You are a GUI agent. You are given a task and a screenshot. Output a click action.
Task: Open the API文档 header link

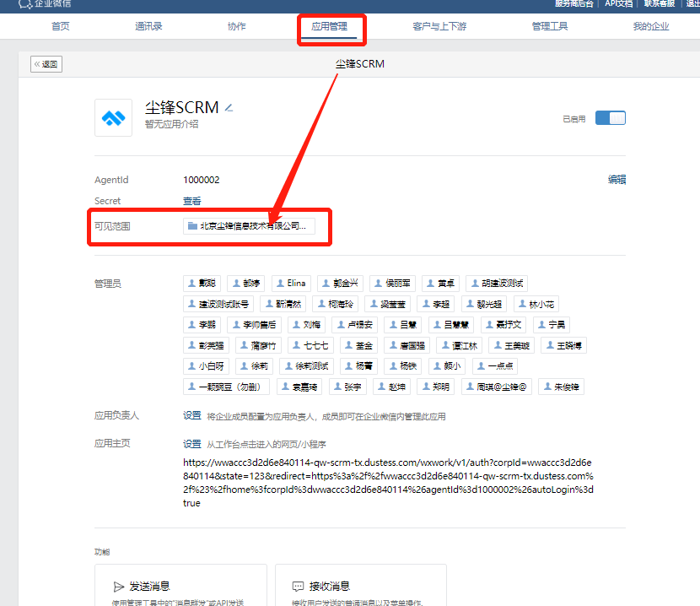coord(619,3)
